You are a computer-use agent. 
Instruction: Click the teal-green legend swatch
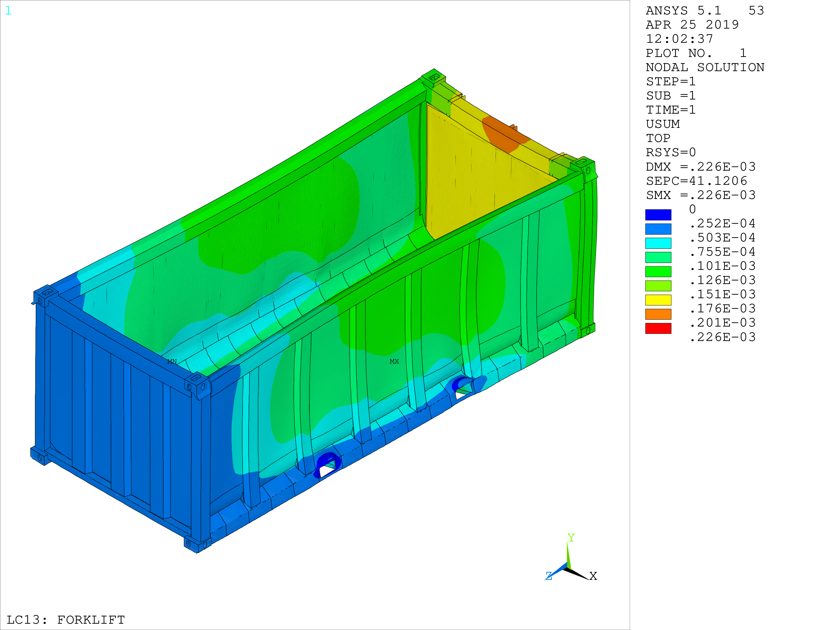point(658,258)
